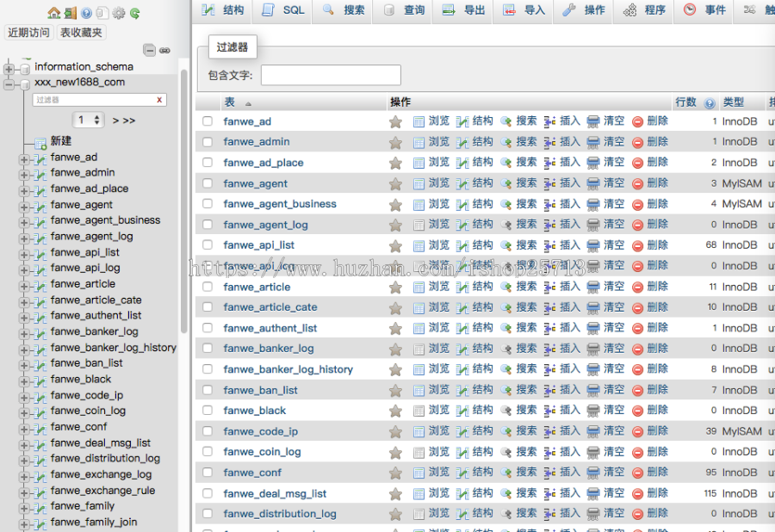Switch to the SQL tab
775x532 pixels.
(283, 10)
